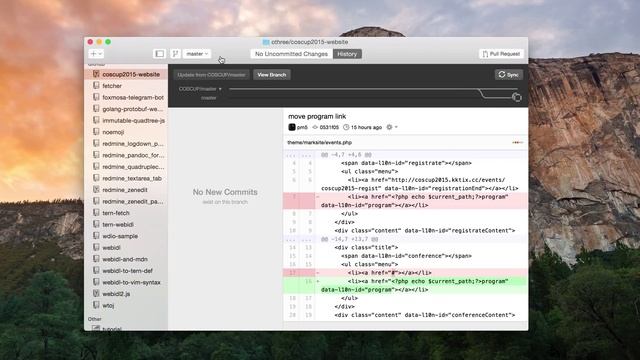
Task: Select the tern-webidl repository
Action: point(126,224)
